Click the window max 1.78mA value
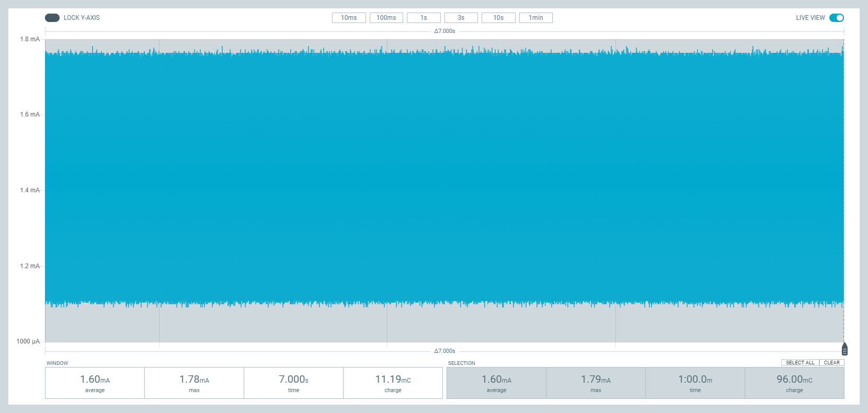This screenshot has width=868, height=413. (194, 380)
